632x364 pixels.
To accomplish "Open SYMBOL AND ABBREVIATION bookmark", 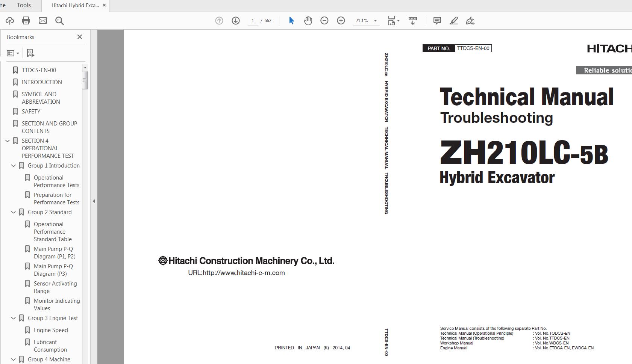I will pyautogui.click(x=41, y=98).
